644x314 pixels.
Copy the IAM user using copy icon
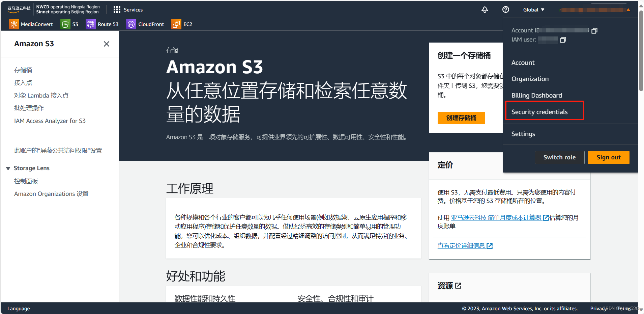(x=563, y=40)
